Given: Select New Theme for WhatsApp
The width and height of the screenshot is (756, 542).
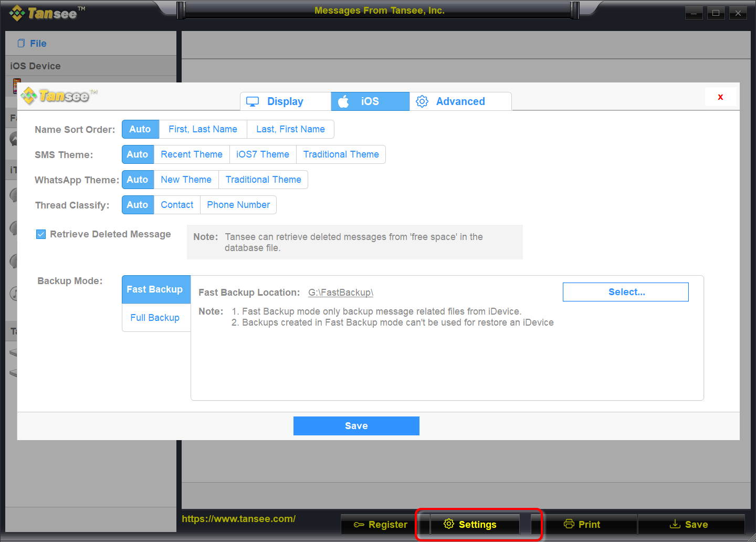Looking at the screenshot, I should tap(186, 180).
